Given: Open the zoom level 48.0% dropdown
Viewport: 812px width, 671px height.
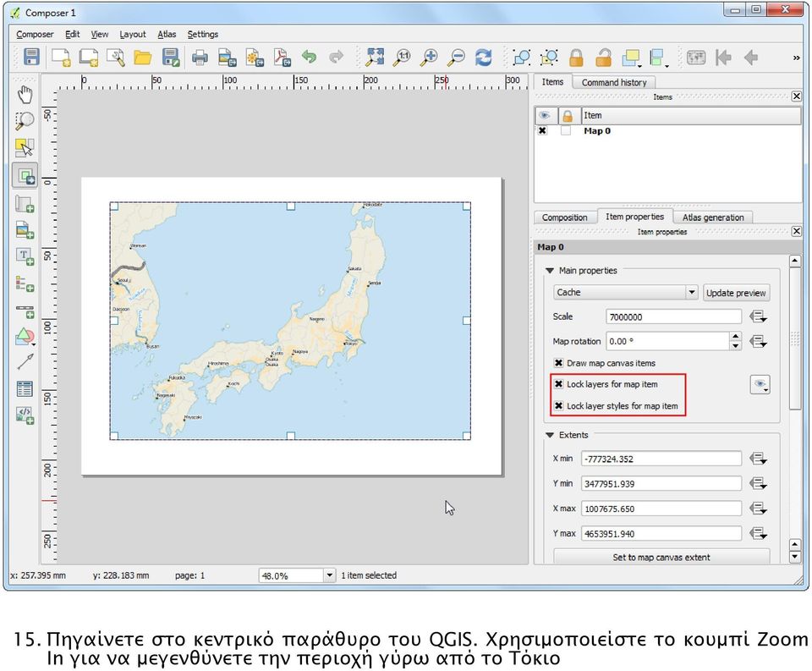Looking at the screenshot, I should [329, 575].
